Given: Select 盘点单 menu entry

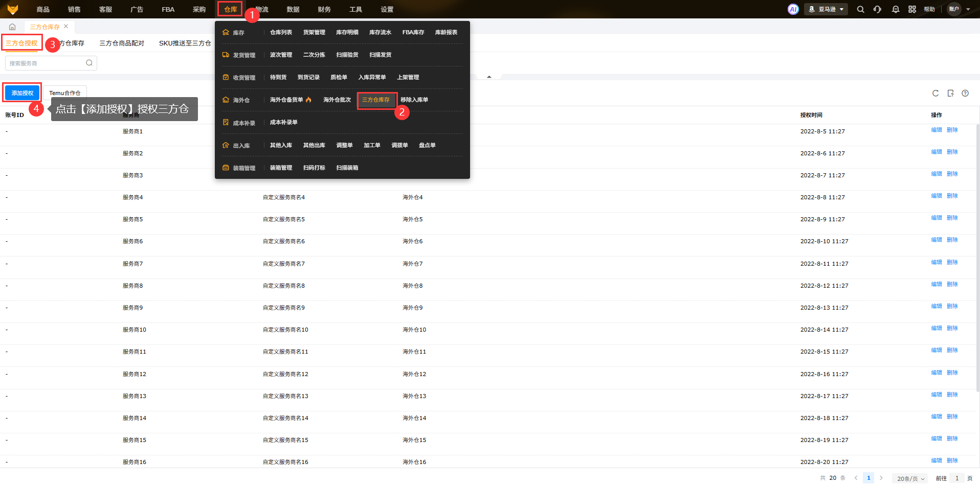Looking at the screenshot, I should point(427,145).
